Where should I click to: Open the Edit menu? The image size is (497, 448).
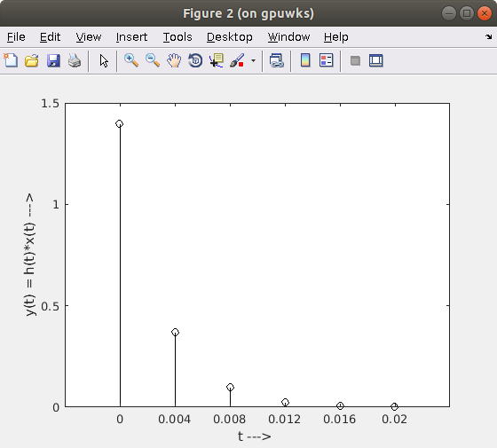[50, 37]
